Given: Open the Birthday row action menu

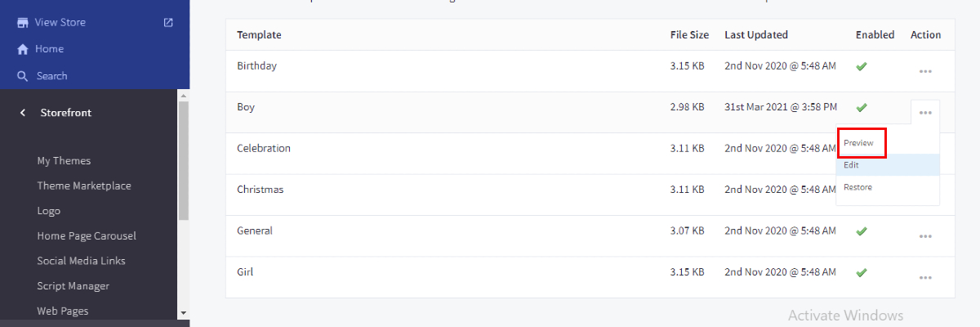Looking at the screenshot, I should tap(925, 72).
